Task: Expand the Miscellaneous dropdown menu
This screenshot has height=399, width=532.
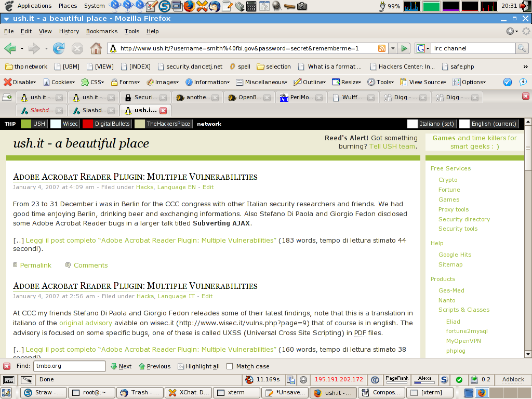Action: (x=261, y=82)
